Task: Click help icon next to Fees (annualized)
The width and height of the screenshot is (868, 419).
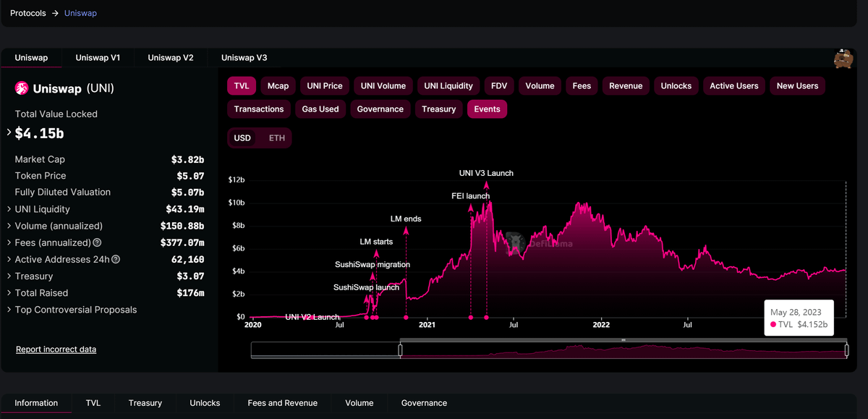Action: point(98,243)
